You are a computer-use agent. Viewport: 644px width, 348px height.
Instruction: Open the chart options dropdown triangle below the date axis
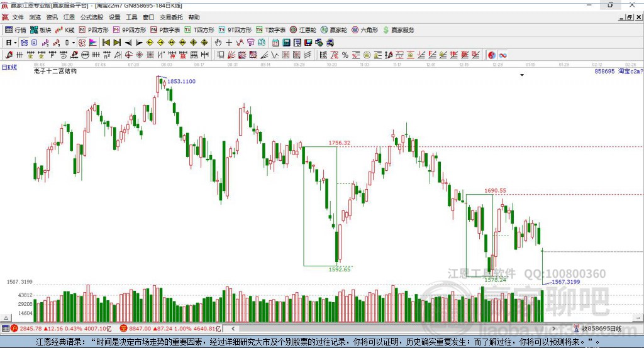[522, 75]
